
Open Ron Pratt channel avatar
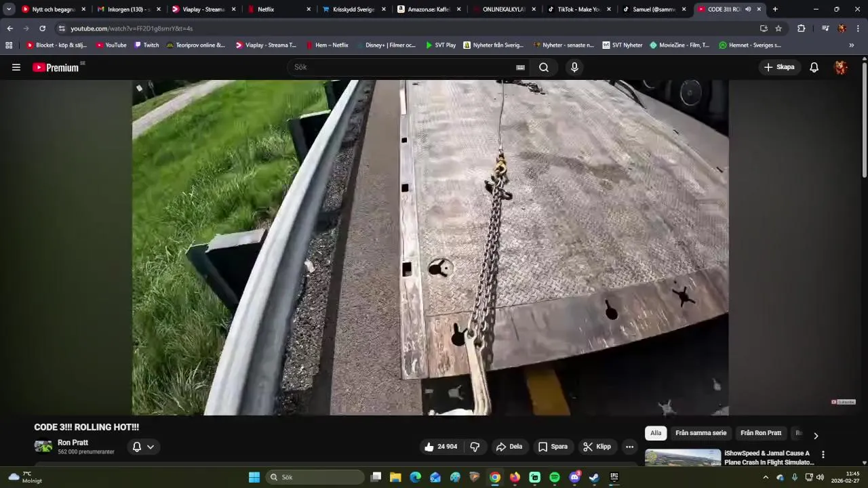[x=43, y=446]
